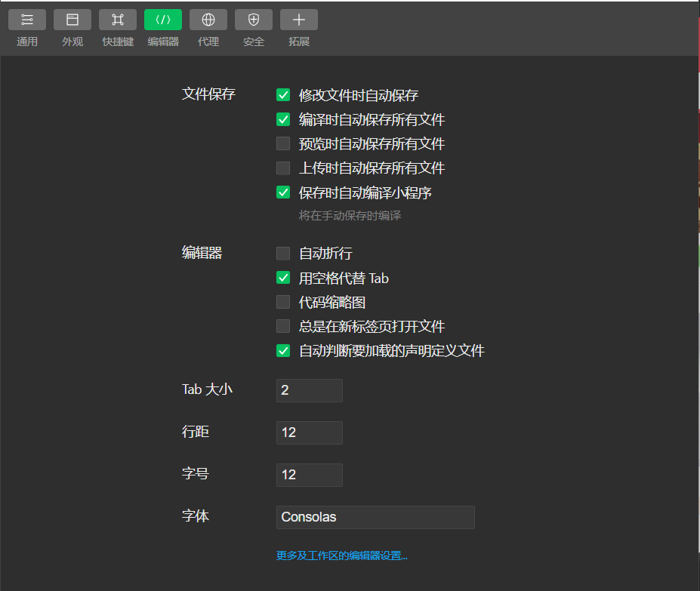Click the 更多及工作区的编辑器设置 link

tap(342, 556)
